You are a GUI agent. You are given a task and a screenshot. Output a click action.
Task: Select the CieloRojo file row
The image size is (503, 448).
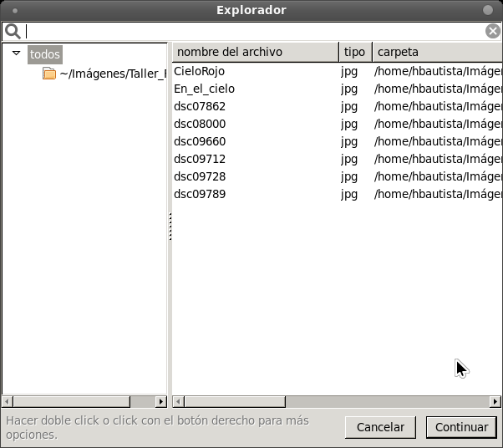338,71
